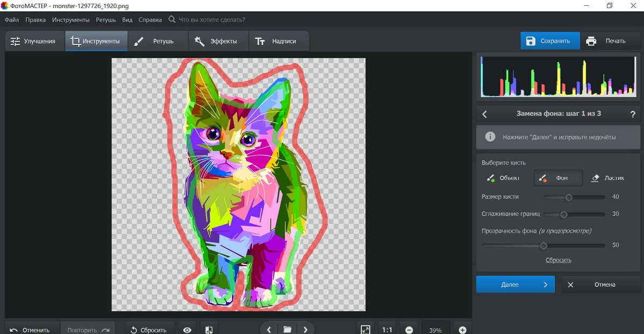
Task: Select the Объект brush
Action: click(503, 178)
